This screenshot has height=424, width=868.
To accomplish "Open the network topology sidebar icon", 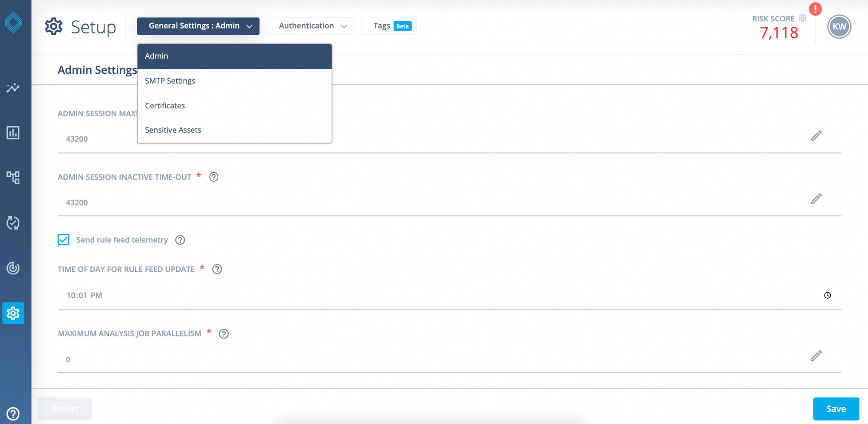I will pyautogui.click(x=13, y=177).
